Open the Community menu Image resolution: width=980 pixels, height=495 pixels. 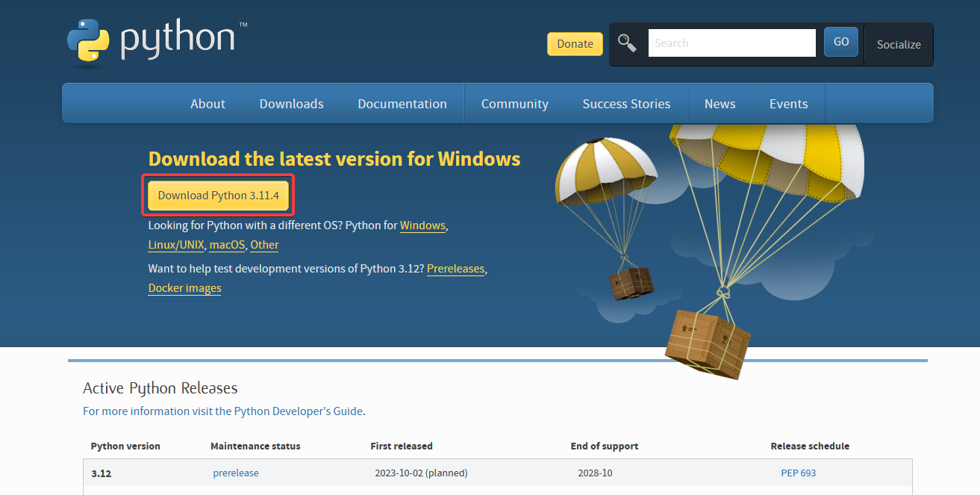tap(514, 103)
